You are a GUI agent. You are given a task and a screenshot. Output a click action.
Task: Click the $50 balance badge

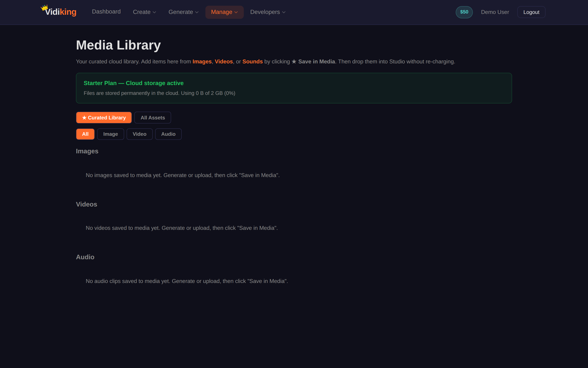tap(464, 12)
